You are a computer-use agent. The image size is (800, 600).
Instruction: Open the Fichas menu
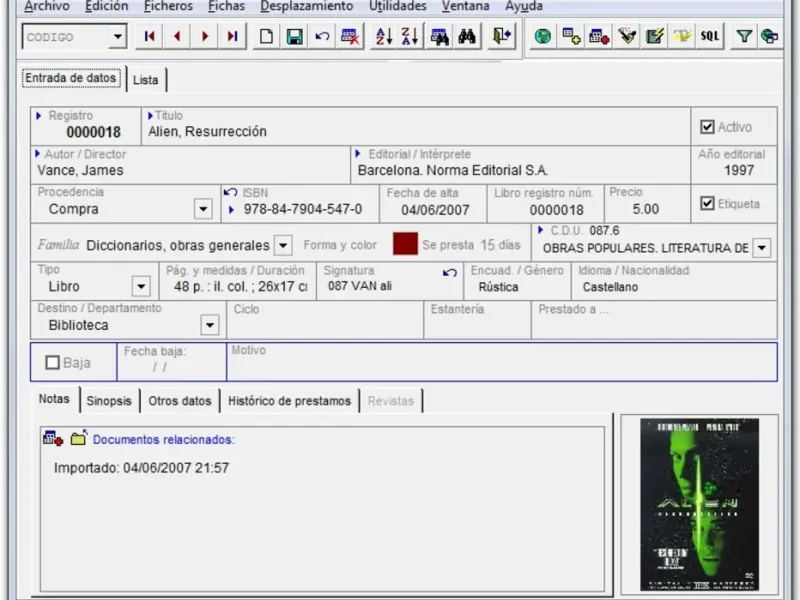[227, 6]
